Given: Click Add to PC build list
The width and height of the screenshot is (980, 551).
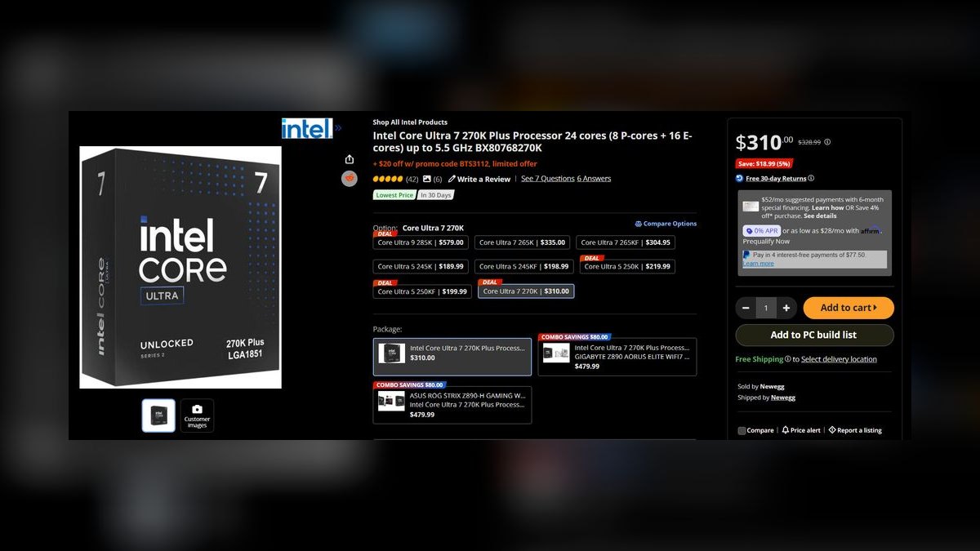Looking at the screenshot, I should click(814, 335).
